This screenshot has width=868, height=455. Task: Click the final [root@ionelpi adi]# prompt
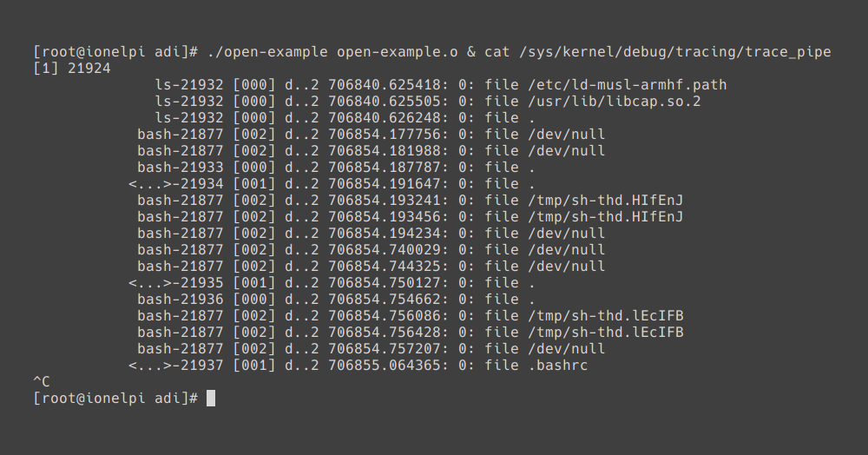(115, 399)
